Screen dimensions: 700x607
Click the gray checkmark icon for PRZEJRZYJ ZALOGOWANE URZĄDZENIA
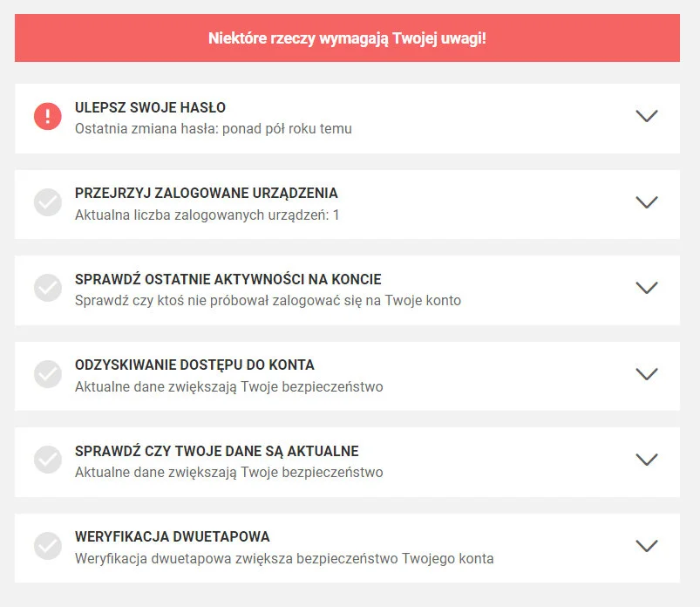[x=47, y=201]
